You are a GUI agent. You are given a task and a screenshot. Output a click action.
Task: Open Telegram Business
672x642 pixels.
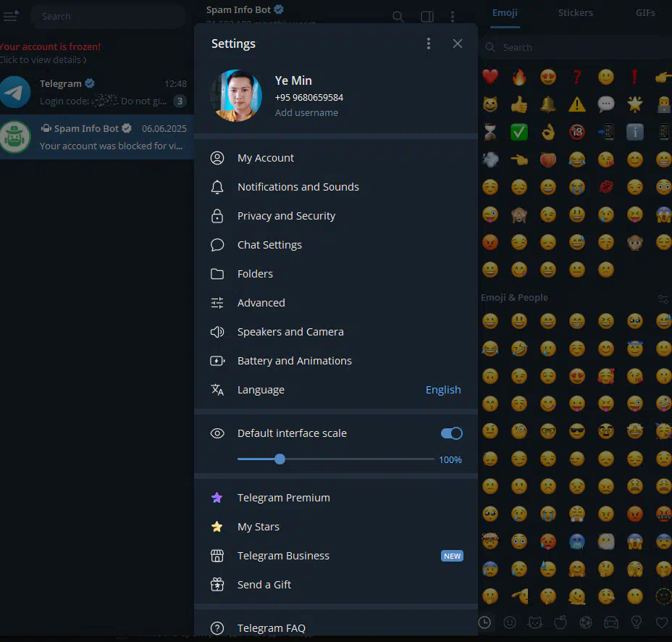point(335,556)
